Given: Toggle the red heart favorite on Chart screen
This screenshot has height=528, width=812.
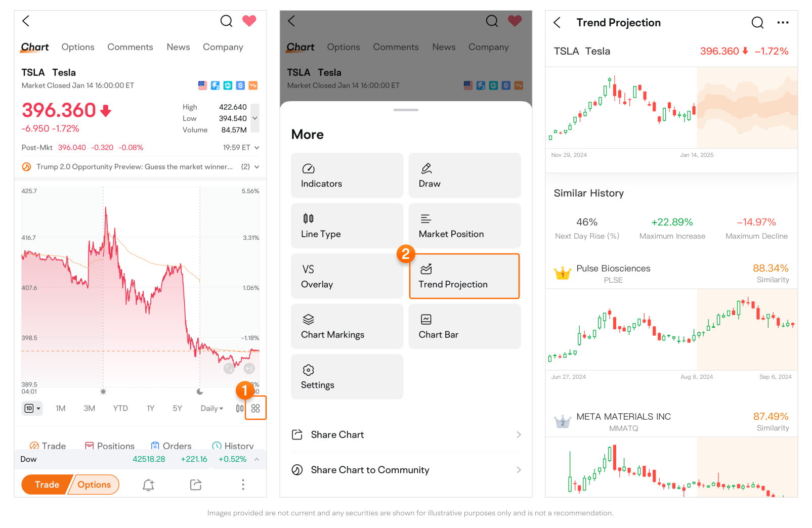Looking at the screenshot, I should (249, 21).
